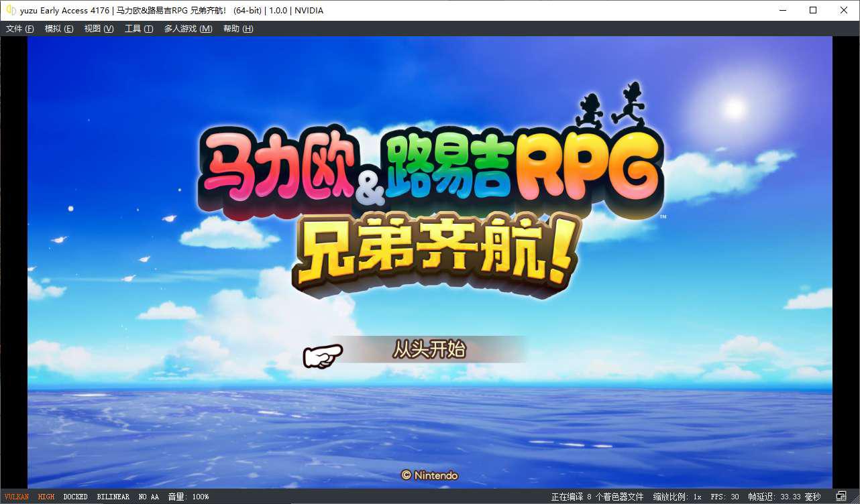This screenshot has height=504, width=860.
Task: Click the FPS: 30 status entry
Action: pyautogui.click(x=724, y=497)
